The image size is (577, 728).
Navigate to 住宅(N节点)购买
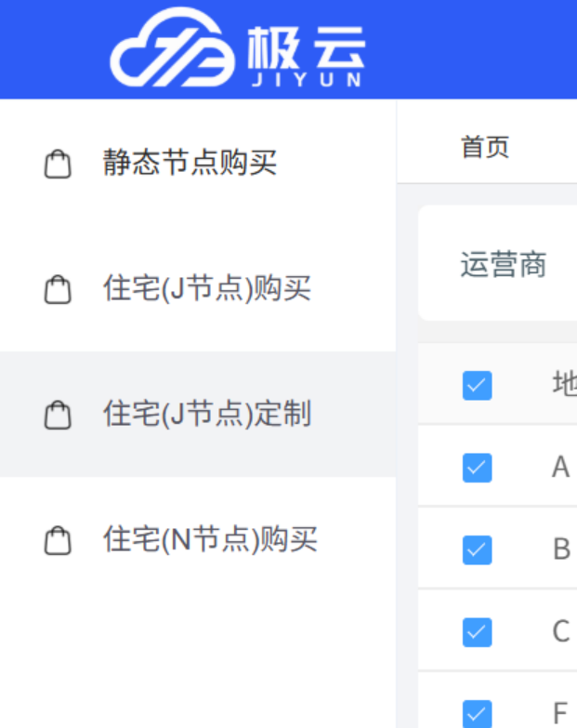pos(210,539)
